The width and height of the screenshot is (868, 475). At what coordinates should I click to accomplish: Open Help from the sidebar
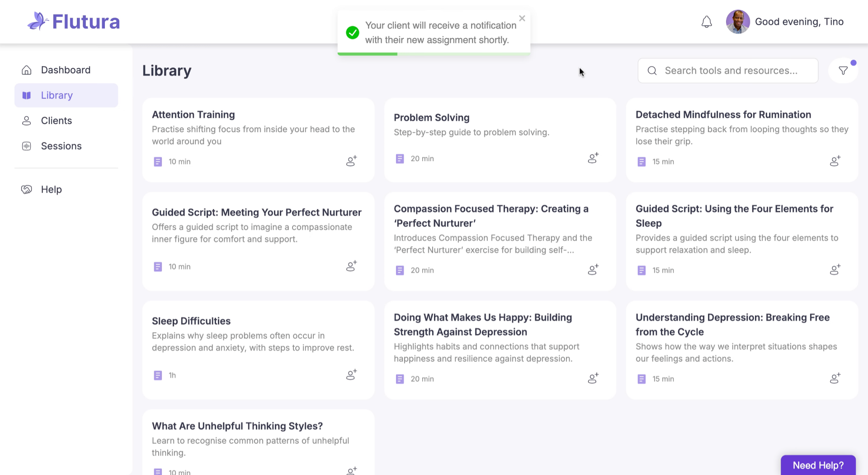pos(51,190)
